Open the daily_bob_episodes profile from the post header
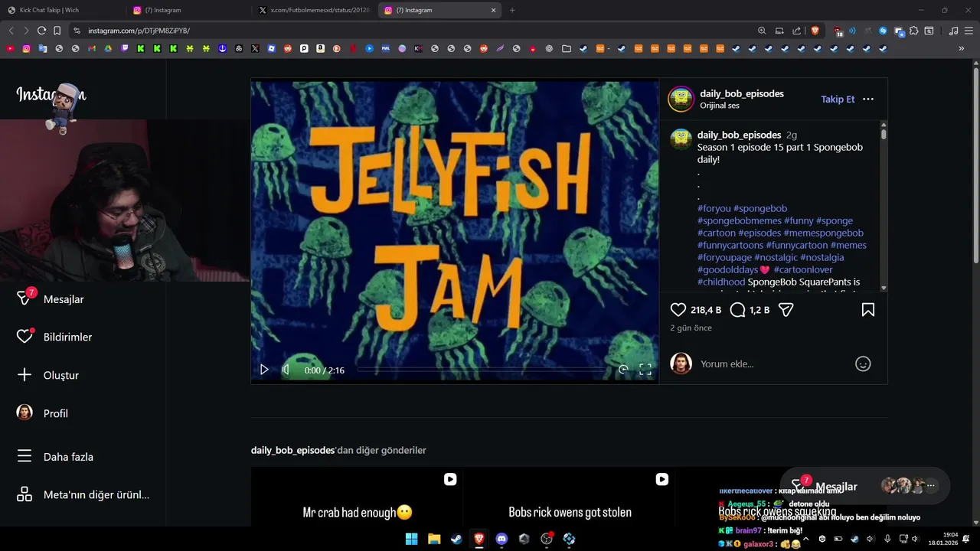The image size is (980, 551). tap(742, 93)
